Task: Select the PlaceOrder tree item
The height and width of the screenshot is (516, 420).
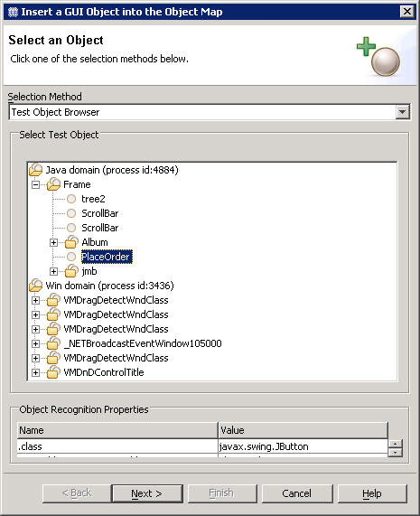Action: [107, 257]
